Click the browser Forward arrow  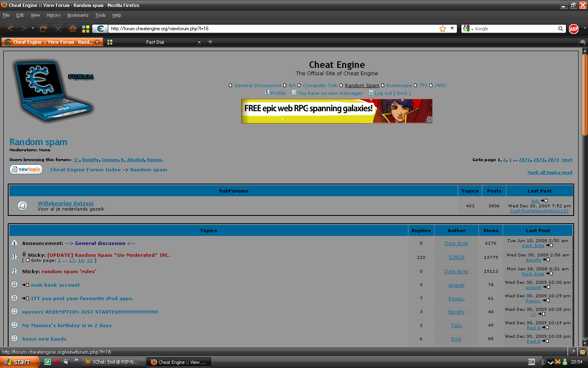[x=23, y=29]
